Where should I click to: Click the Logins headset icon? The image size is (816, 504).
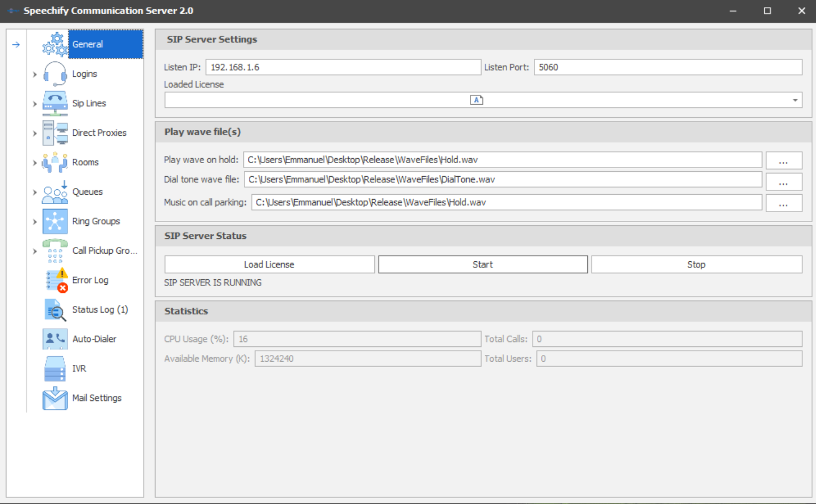pos(55,74)
